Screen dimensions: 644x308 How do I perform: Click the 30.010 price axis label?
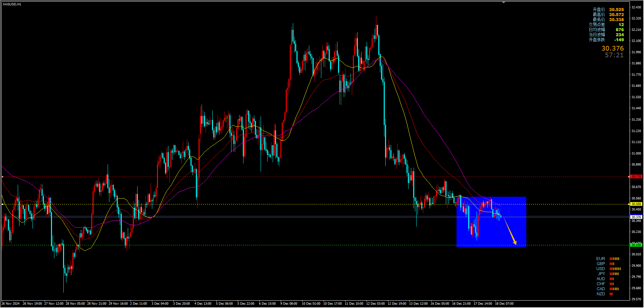(x=636, y=254)
